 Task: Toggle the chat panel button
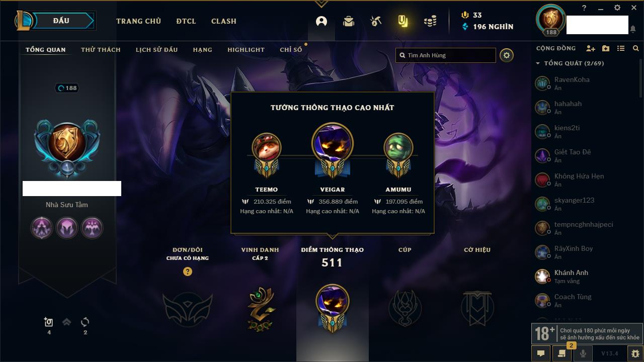(x=541, y=353)
